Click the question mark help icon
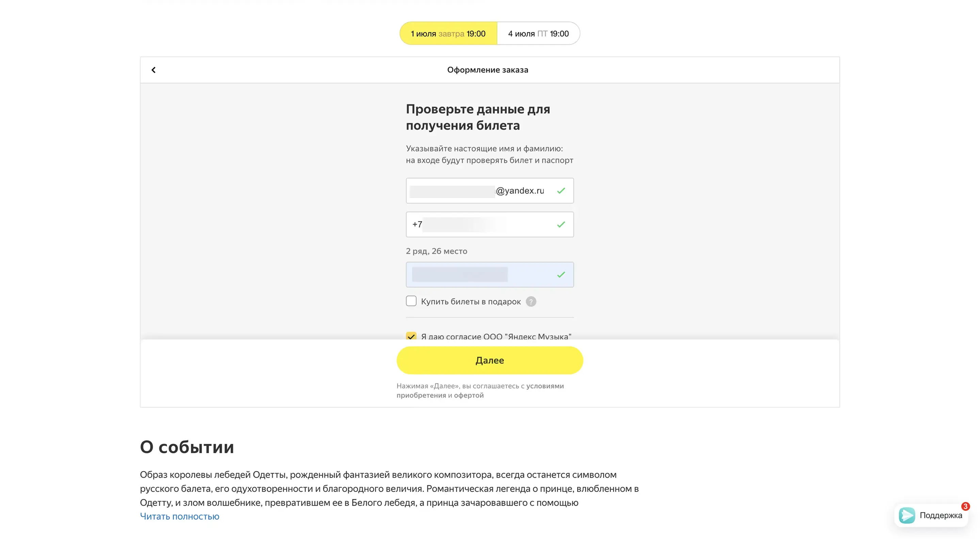The image size is (980, 551). click(531, 302)
